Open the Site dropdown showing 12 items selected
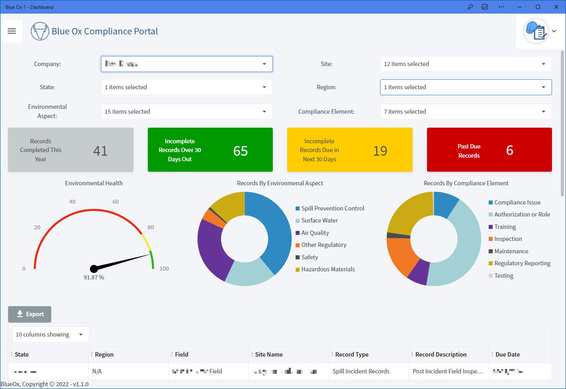The width and height of the screenshot is (566, 389). pos(466,64)
